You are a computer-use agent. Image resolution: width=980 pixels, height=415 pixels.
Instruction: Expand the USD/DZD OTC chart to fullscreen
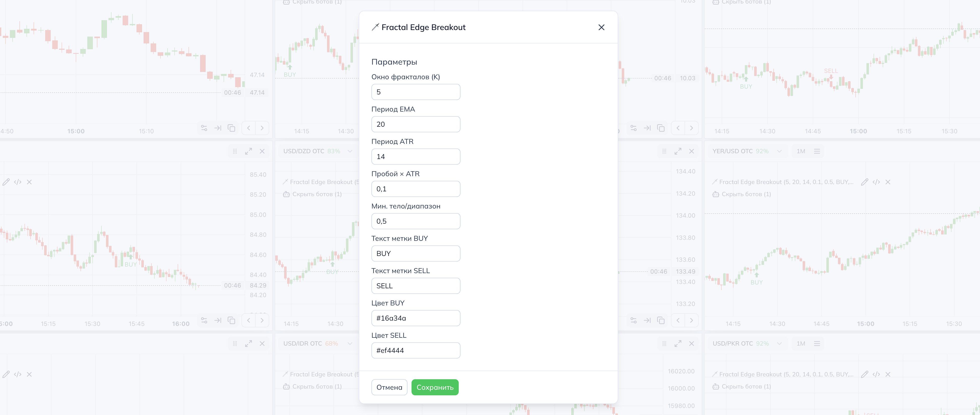(678, 151)
